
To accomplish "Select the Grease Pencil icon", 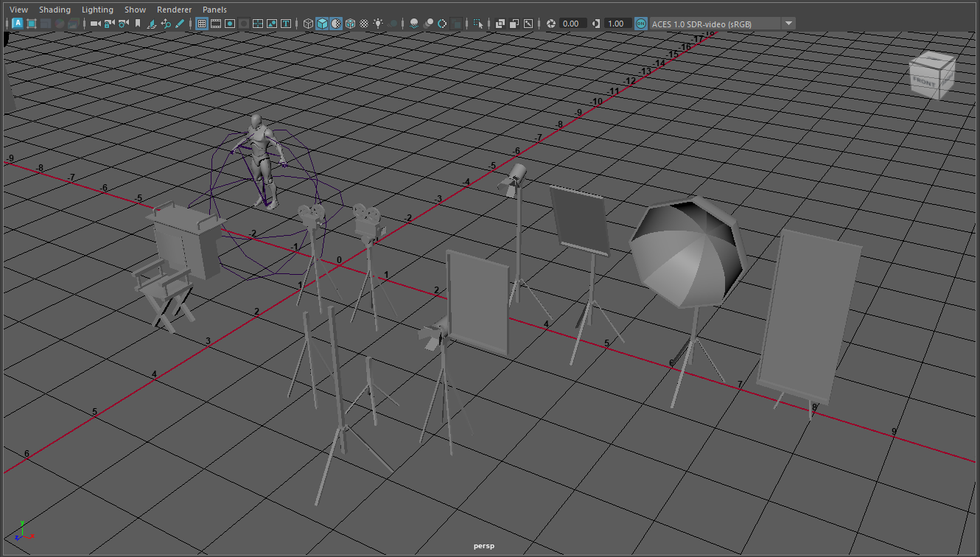I will coord(180,24).
